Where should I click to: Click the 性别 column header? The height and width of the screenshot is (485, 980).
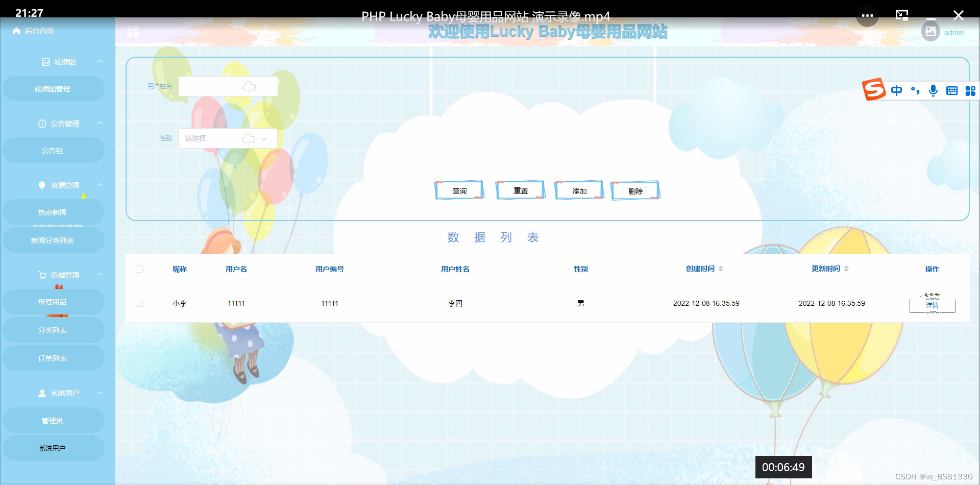(x=581, y=269)
